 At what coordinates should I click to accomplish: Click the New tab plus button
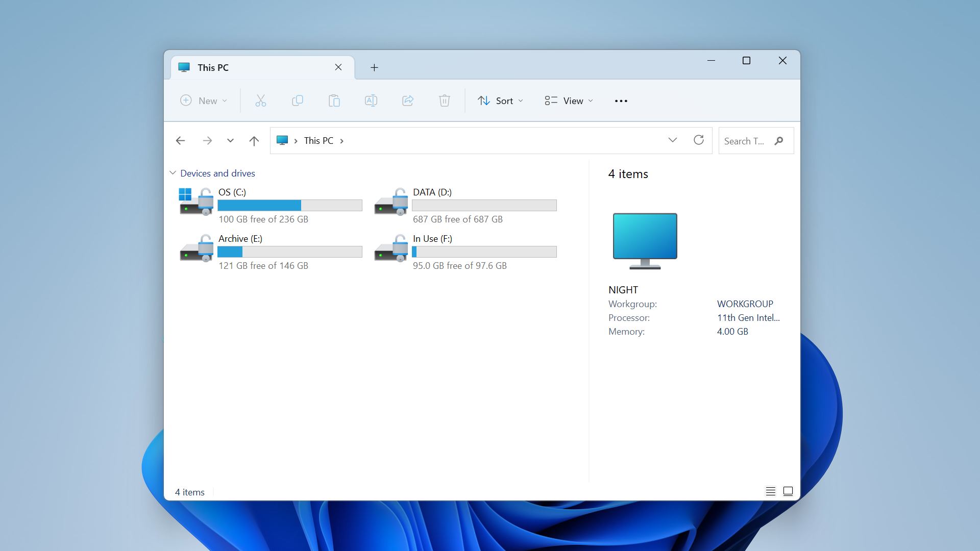point(374,67)
